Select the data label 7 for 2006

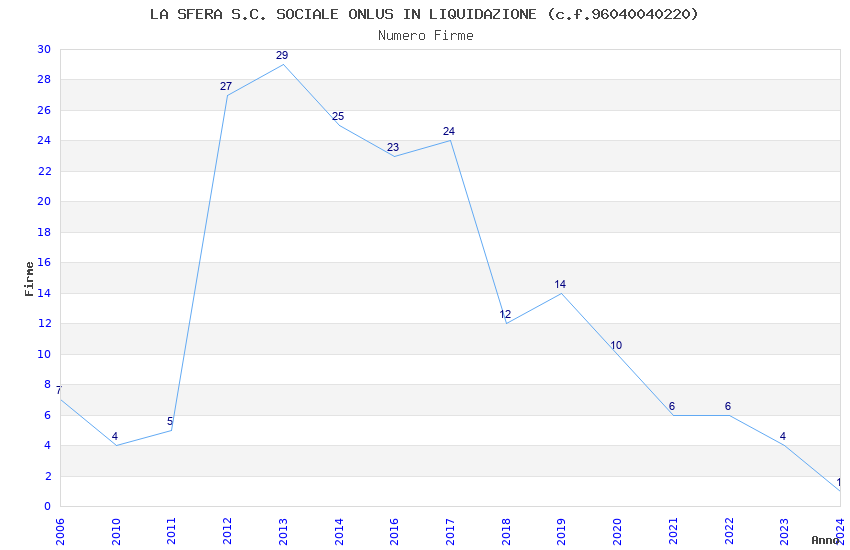tap(59, 391)
